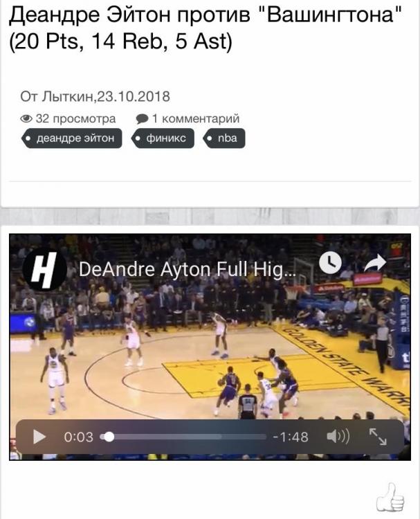Select the nba tag

(x=224, y=138)
